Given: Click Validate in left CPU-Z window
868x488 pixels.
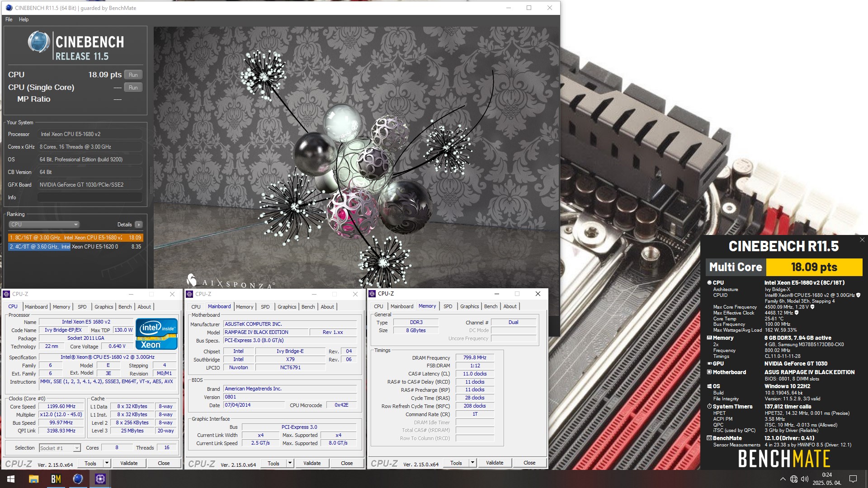Looking at the screenshot, I should coord(129,463).
